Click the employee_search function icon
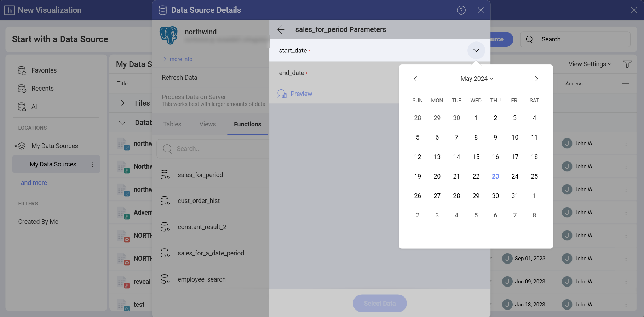 [x=165, y=279]
